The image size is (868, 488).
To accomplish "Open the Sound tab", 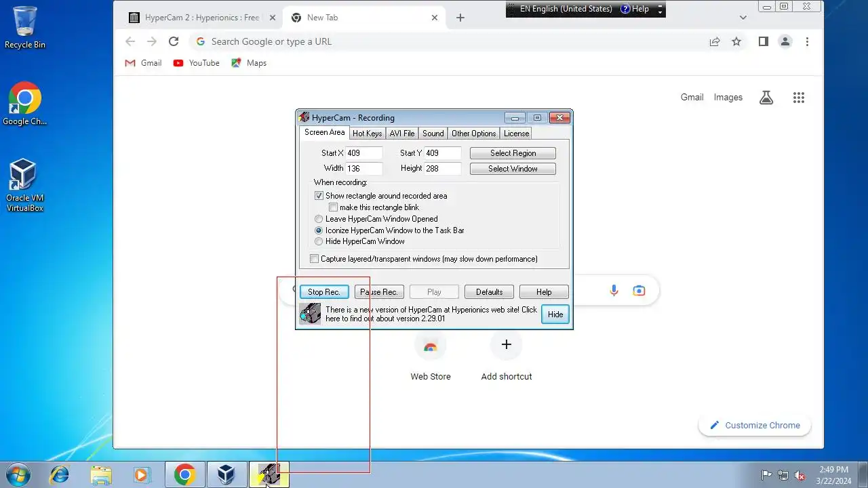I will click(x=433, y=134).
